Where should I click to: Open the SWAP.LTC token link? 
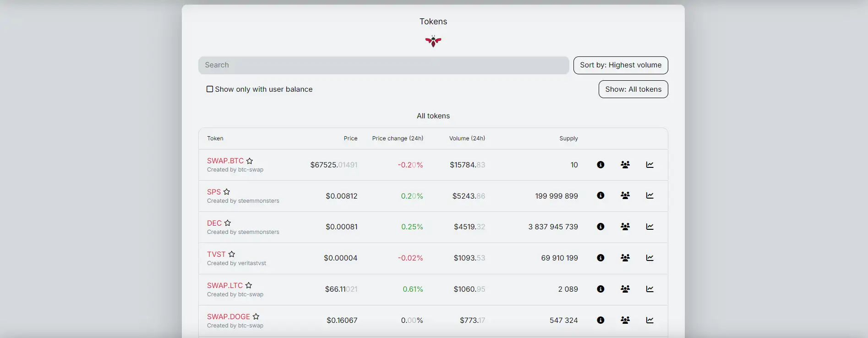pos(224,285)
